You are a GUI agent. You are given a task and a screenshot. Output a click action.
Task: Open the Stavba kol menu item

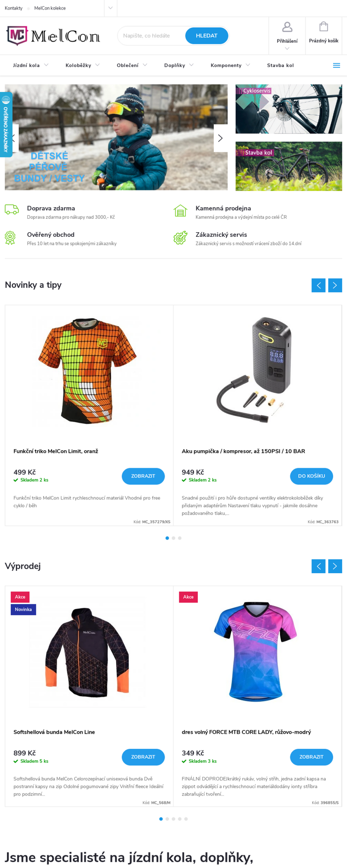click(x=280, y=66)
